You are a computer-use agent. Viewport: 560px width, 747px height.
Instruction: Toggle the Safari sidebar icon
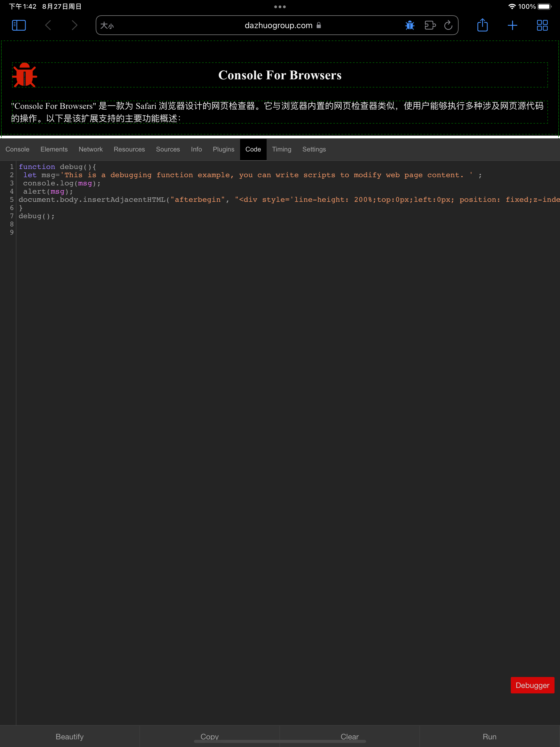pos(19,25)
